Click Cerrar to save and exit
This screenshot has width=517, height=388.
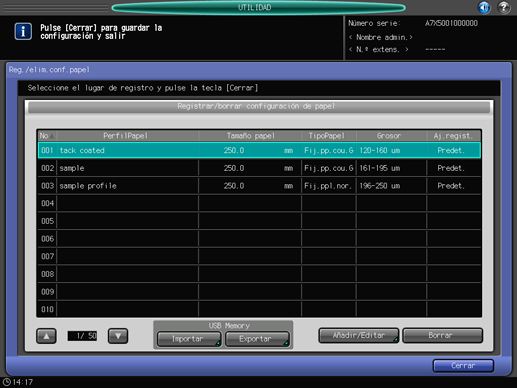(x=463, y=366)
